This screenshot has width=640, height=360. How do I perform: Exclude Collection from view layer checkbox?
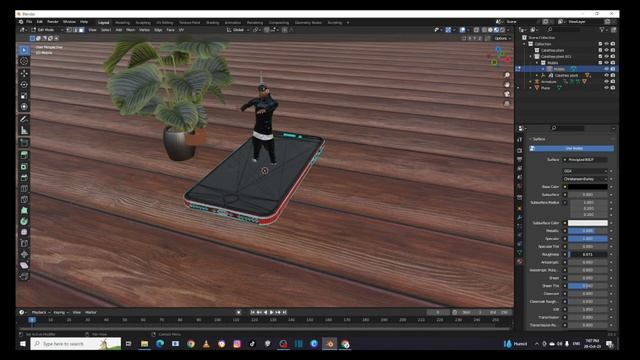tap(600, 44)
